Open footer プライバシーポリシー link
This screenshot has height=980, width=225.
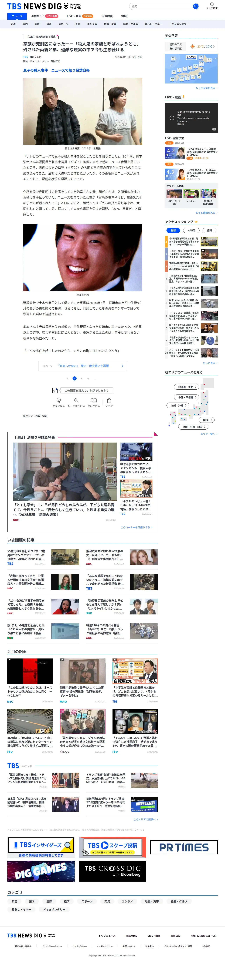coord(52,946)
